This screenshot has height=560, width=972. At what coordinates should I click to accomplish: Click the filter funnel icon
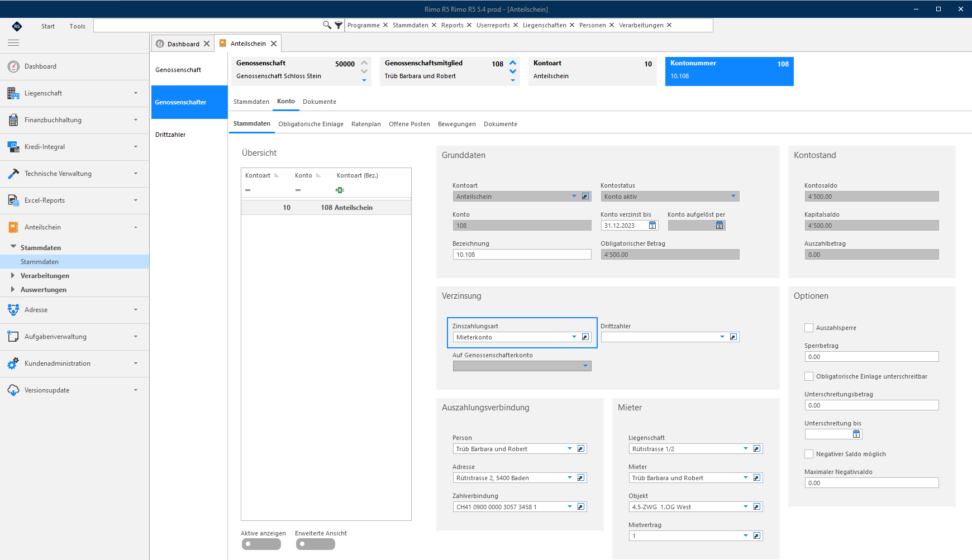pyautogui.click(x=339, y=25)
